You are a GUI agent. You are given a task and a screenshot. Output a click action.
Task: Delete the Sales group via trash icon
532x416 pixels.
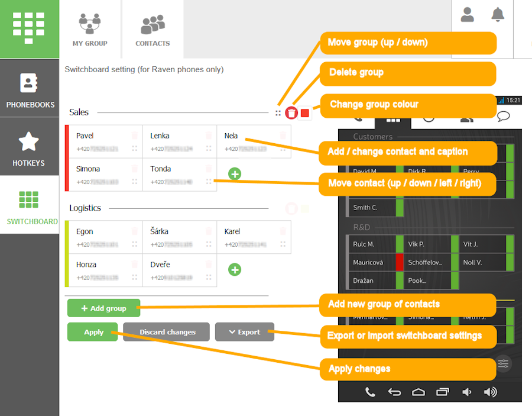click(291, 112)
